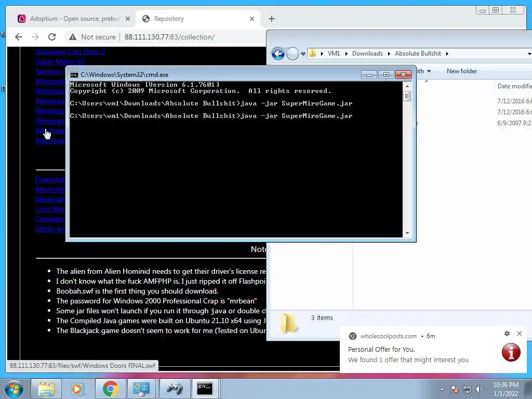
Task: Click the Chrome taskbar icon
Action: tap(110, 389)
